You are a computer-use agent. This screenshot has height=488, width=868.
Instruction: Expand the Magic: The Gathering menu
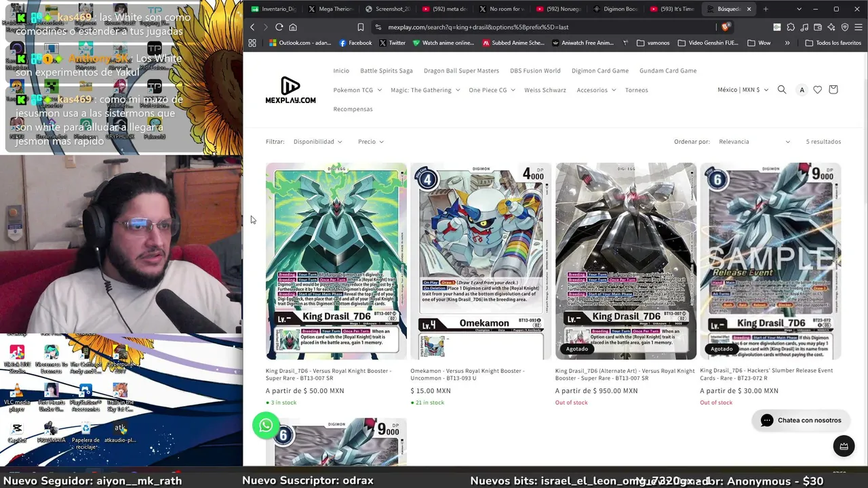(x=425, y=90)
